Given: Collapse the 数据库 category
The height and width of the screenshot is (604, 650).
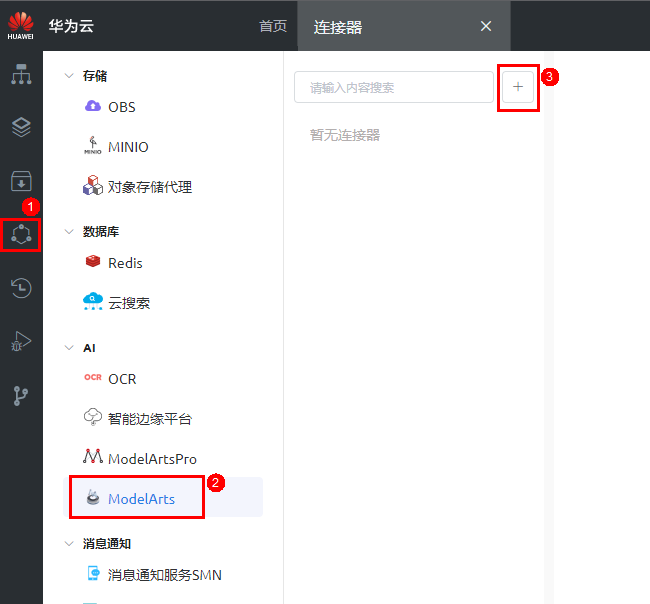Looking at the screenshot, I should coord(69,231).
